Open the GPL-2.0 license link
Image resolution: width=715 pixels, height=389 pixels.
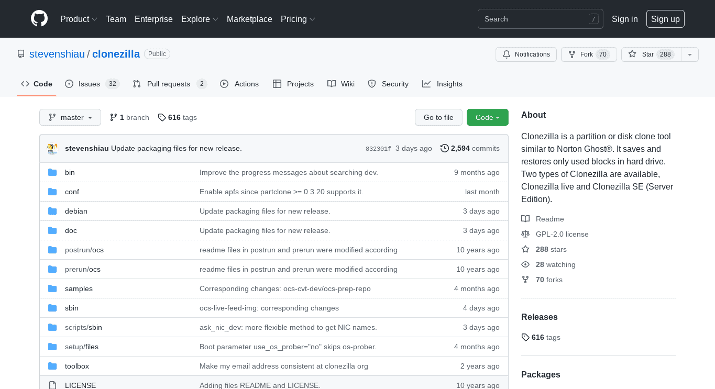click(555, 234)
